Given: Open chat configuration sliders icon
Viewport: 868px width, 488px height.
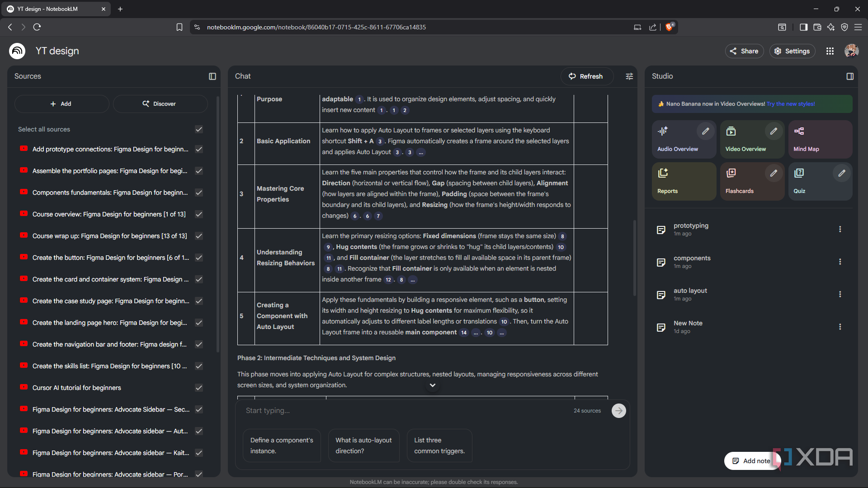Looking at the screenshot, I should click(629, 76).
